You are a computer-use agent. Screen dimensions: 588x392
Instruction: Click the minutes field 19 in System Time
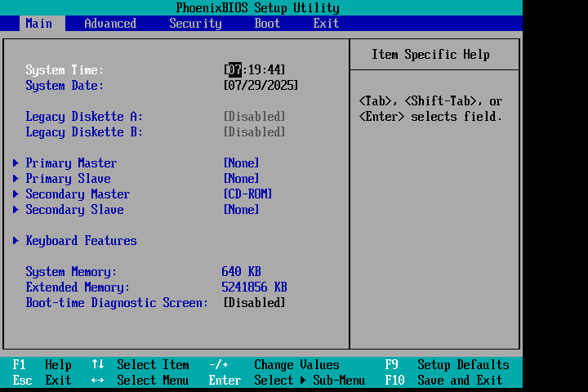click(x=254, y=69)
